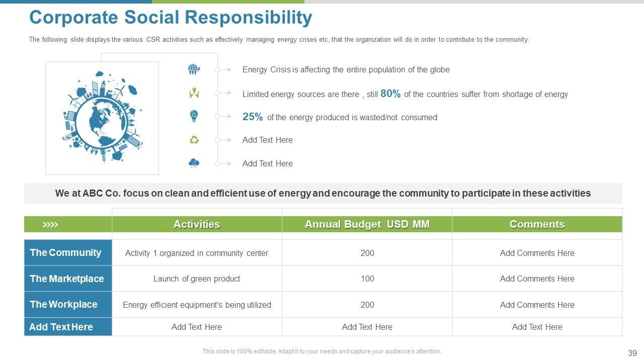
Task: Click the double chevron arrows in table header
Action: click(50, 224)
